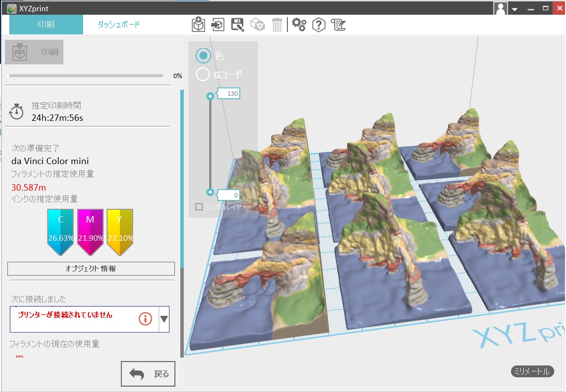
Task: Click the cyan C ink cartridge indicator
Action: click(60, 232)
